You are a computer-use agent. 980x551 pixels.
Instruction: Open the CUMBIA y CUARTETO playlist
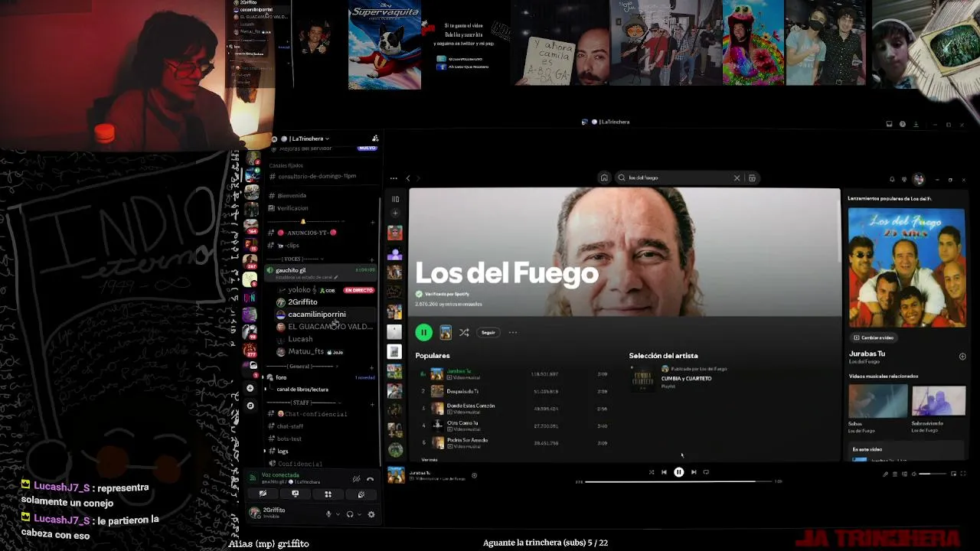tap(686, 378)
